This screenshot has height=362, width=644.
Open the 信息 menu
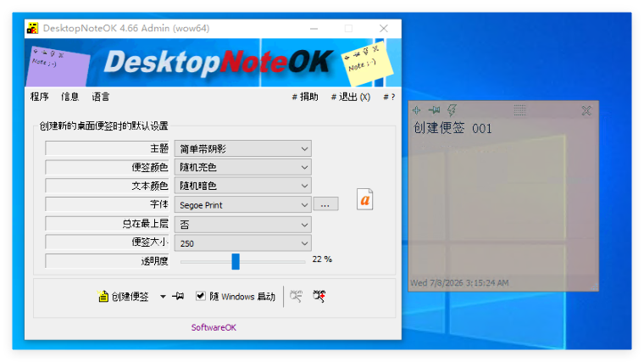(x=69, y=97)
